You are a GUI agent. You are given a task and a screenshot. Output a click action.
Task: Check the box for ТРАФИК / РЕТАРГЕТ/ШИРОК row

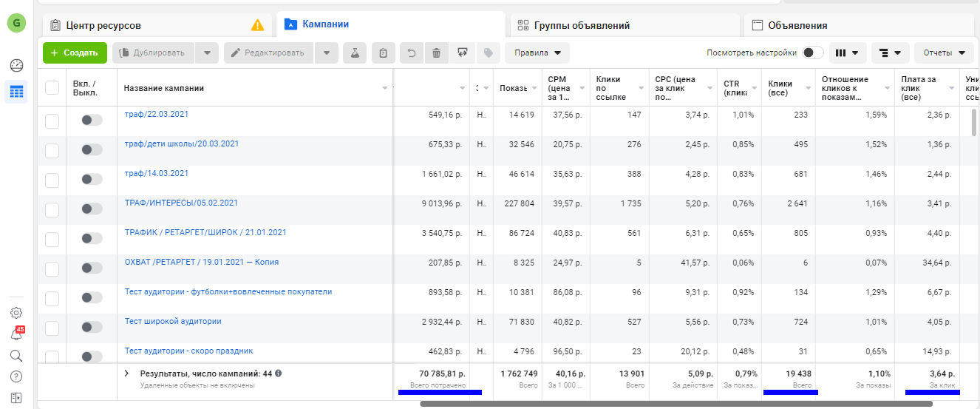(x=52, y=240)
